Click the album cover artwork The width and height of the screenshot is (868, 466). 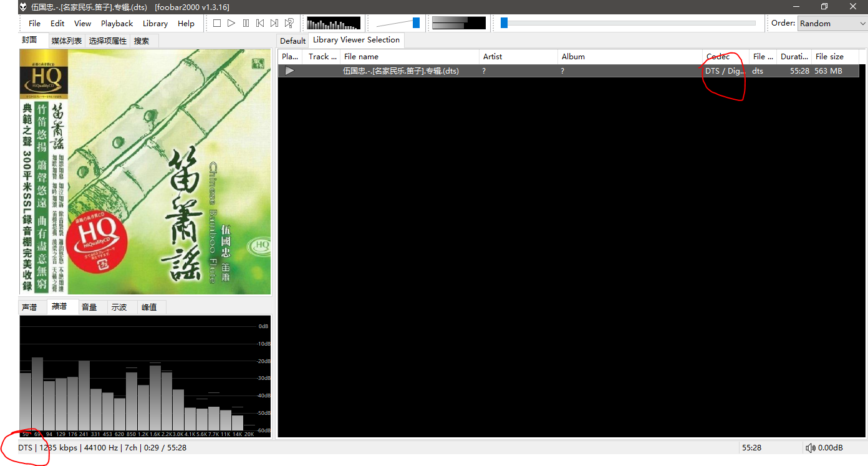tap(145, 172)
